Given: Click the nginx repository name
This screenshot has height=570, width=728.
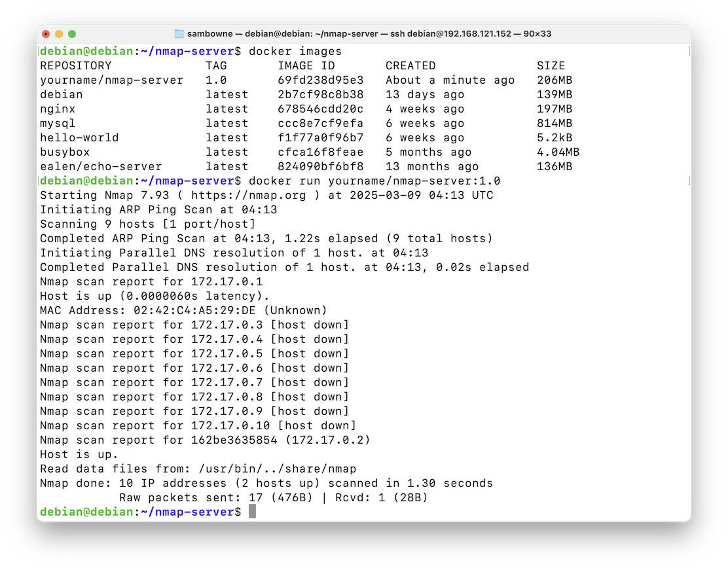Looking at the screenshot, I should coord(58,109).
